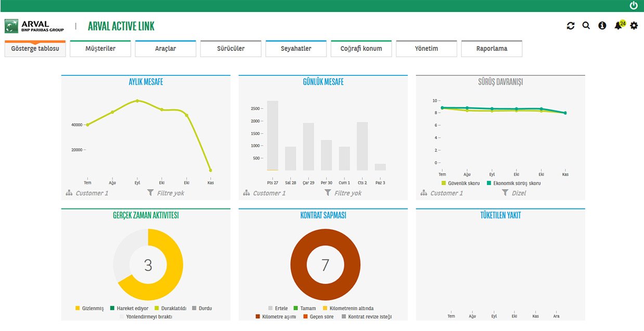Switch to the Araçlar tab
The width and height of the screenshot is (644, 331).
165,48
